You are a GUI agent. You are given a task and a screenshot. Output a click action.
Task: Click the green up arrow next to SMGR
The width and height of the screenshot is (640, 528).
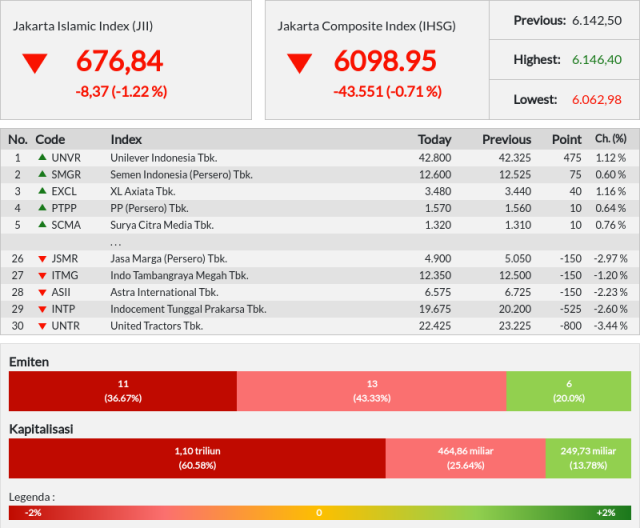[42, 174]
